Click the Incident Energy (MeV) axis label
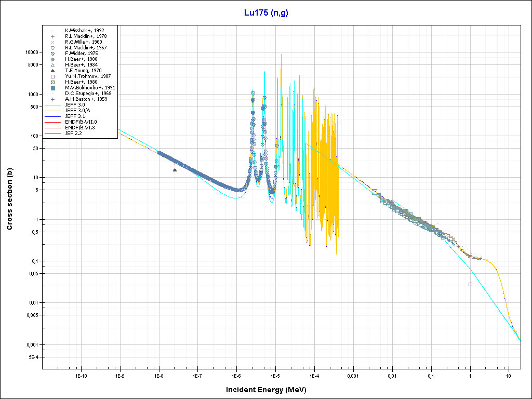532x399 pixels. click(270, 390)
